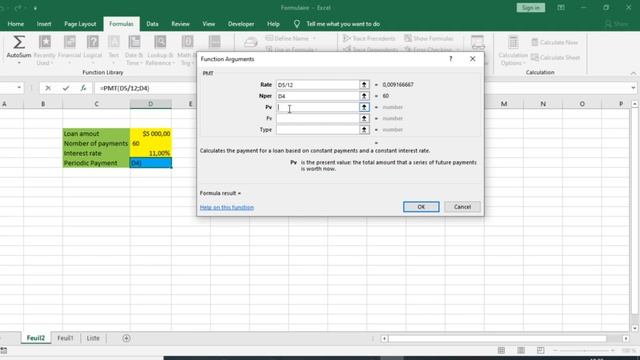Select the Feuil1 sheet tab
This screenshot has width=640, height=360.
pyautogui.click(x=65, y=338)
